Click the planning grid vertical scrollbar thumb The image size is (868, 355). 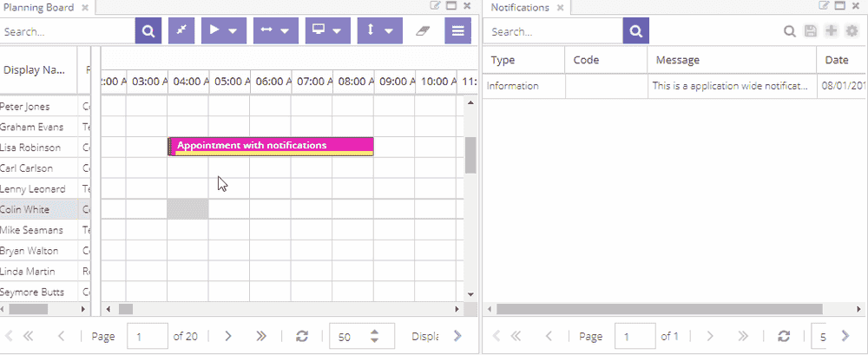(470, 155)
